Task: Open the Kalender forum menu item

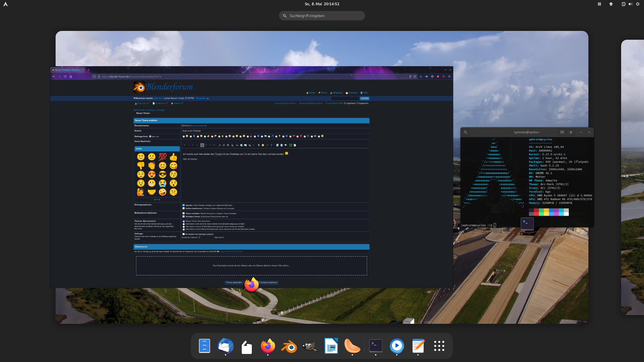Action: [353, 93]
